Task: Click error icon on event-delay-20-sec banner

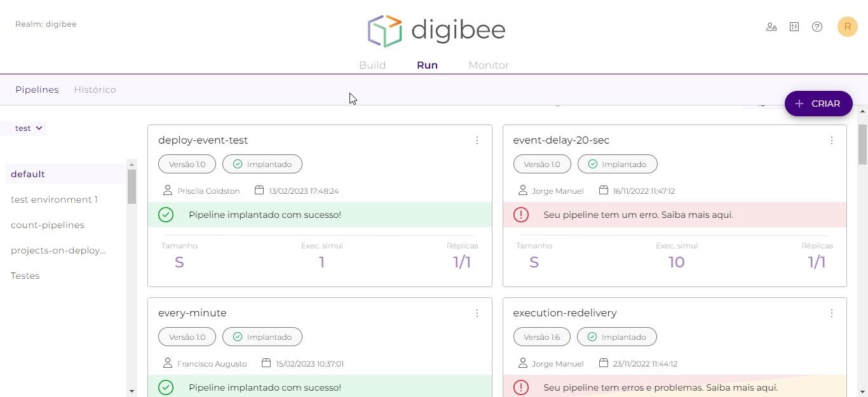Action: [520, 215]
